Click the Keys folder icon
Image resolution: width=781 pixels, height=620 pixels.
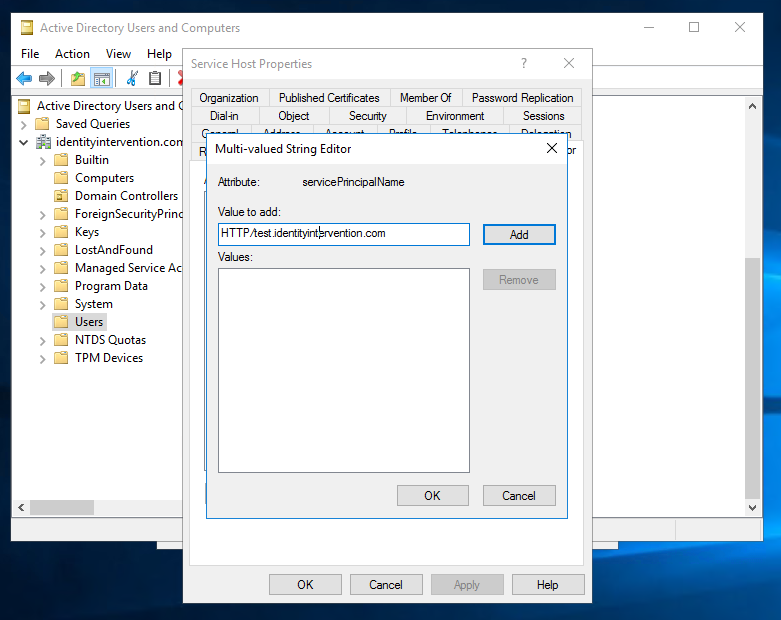(61, 232)
